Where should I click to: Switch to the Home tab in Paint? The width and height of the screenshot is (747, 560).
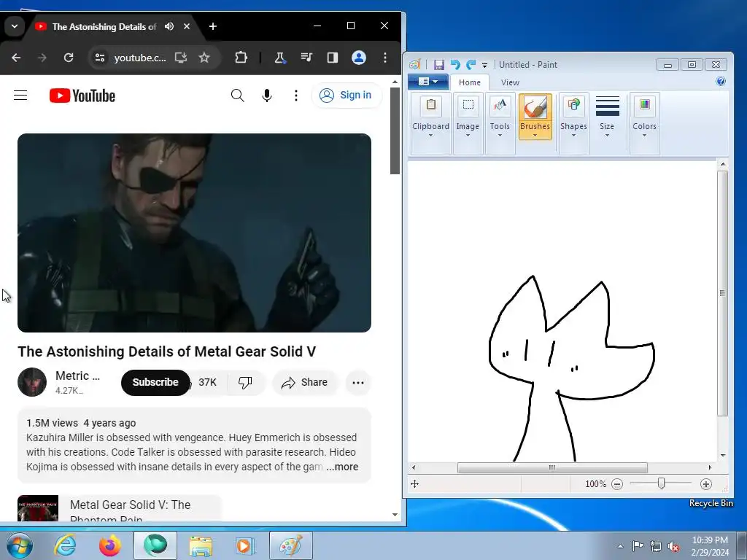pyautogui.click(x=469, y=82)
